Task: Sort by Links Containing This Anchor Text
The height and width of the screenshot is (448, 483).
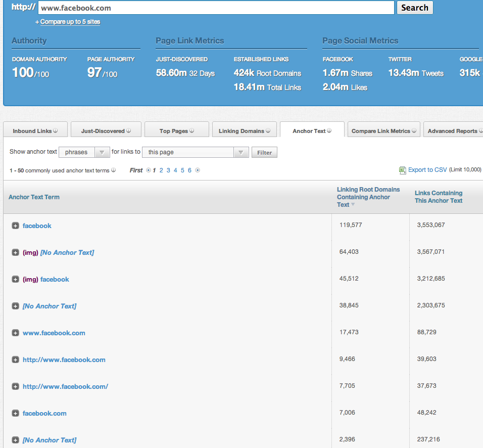Action: (x=439, y=197)
